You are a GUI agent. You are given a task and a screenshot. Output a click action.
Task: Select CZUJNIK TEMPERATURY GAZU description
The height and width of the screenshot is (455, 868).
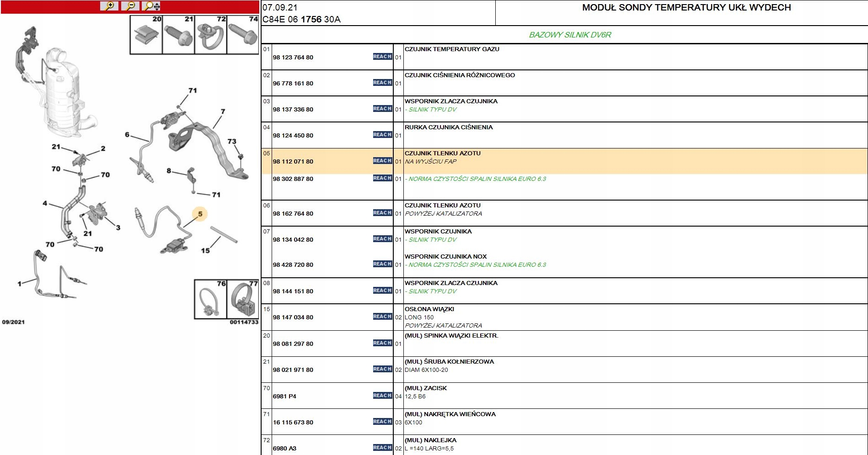click(x=452, y=49)
